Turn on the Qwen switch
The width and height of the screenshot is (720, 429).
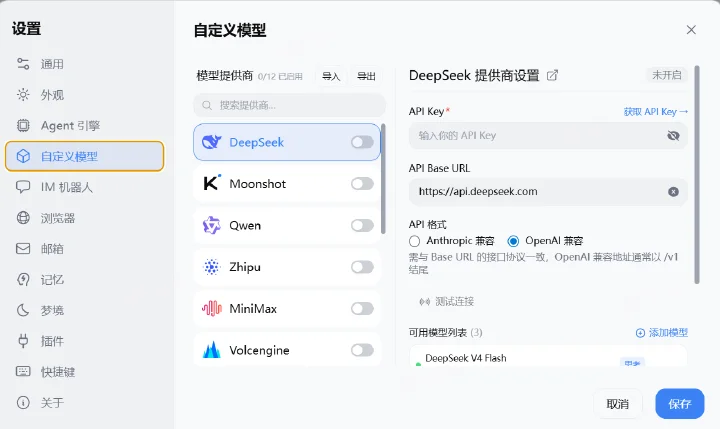pos(362,226)
